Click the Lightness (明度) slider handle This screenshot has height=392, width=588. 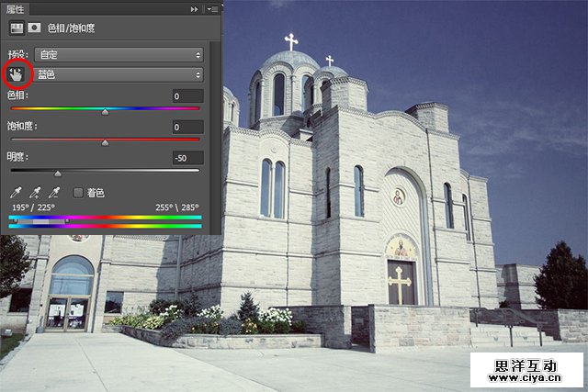pos(58,173)
